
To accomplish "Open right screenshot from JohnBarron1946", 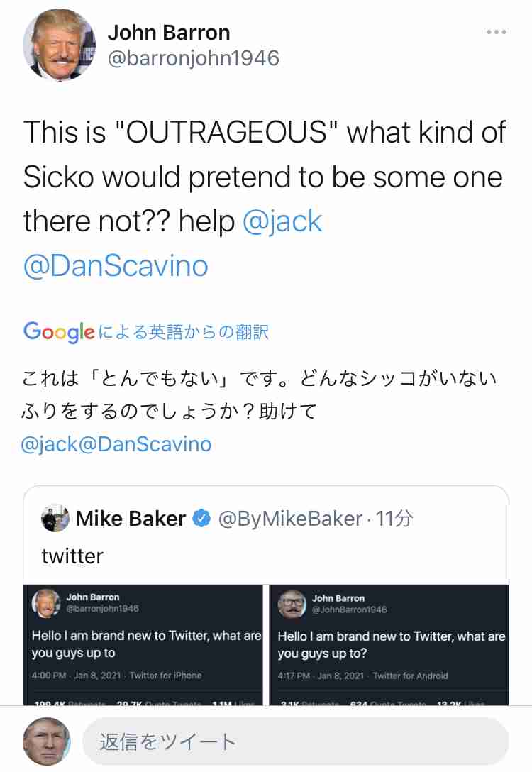I will [x=389, y=645].
